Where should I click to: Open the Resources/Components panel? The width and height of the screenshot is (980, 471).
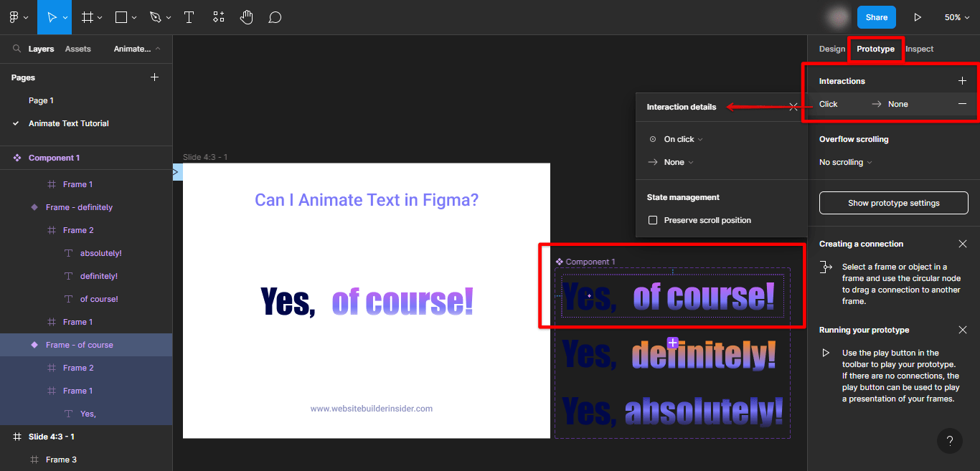pyautogui.click(x=218, y=16)
